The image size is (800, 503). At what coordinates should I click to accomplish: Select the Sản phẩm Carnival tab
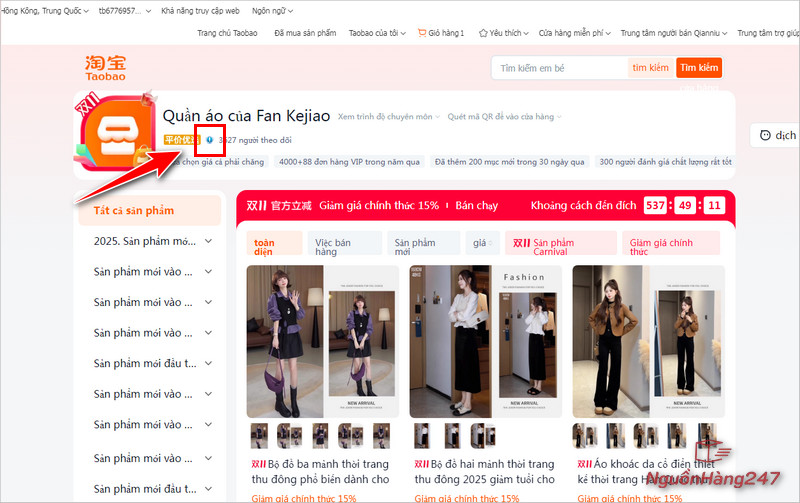pos(561,243)
